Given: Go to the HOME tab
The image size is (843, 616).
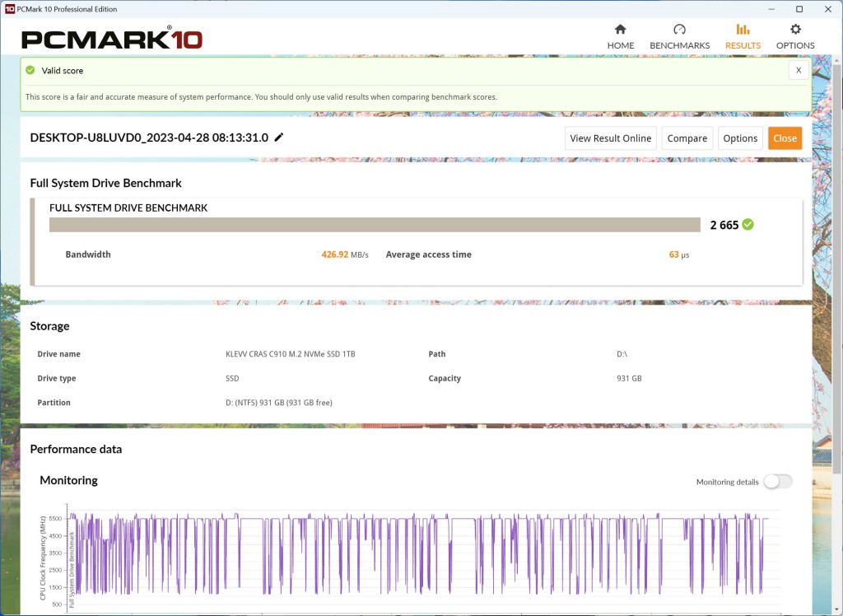Looking at the screenshot, I should pos(621,36).
